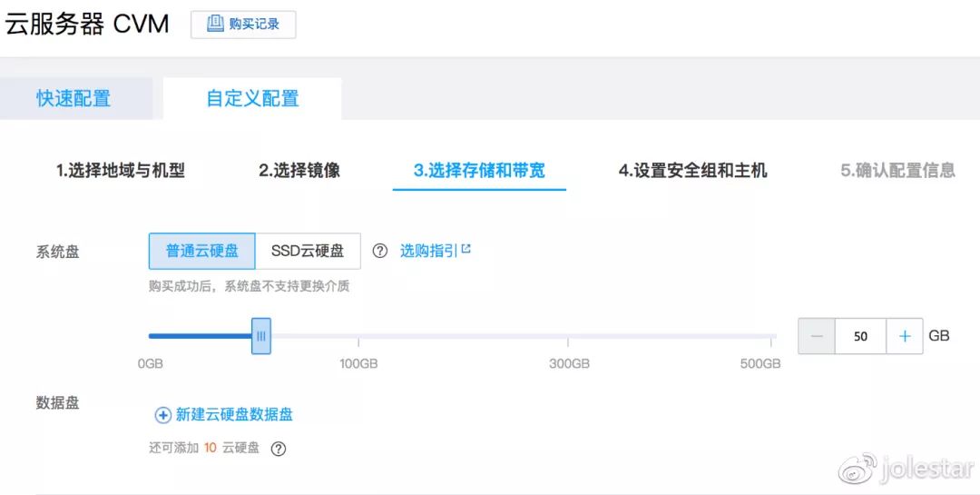This screenshot has width=980, height=495.
Task: Increase disk size with plus button
Action: click(x=905, y=336)
